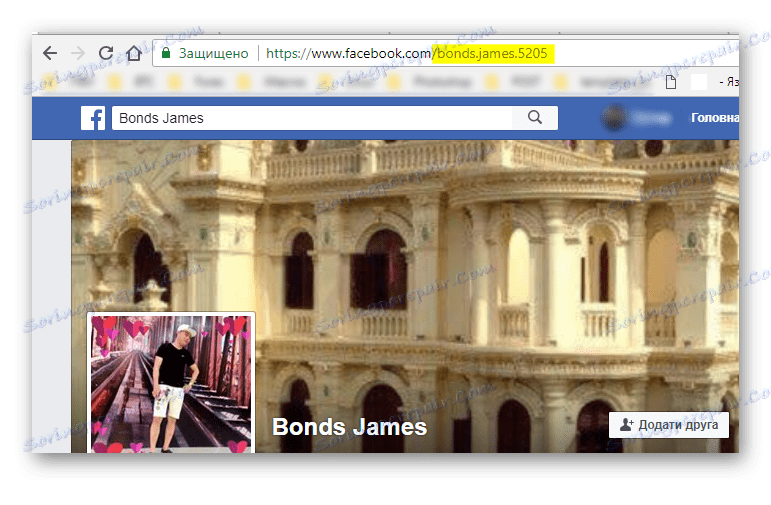Click the browser forward arrow
The height and width of the screenshot is (505, 771).
78,52
